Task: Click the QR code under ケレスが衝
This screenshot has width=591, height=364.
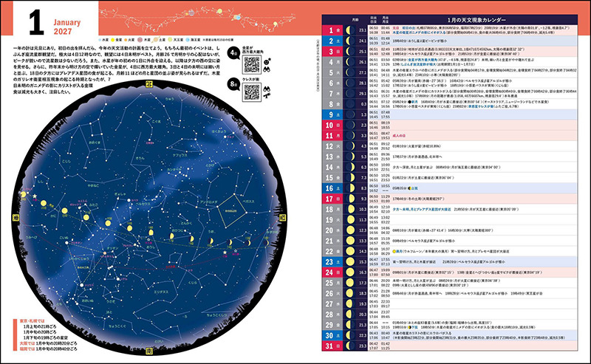Action: tap(252, 92)
